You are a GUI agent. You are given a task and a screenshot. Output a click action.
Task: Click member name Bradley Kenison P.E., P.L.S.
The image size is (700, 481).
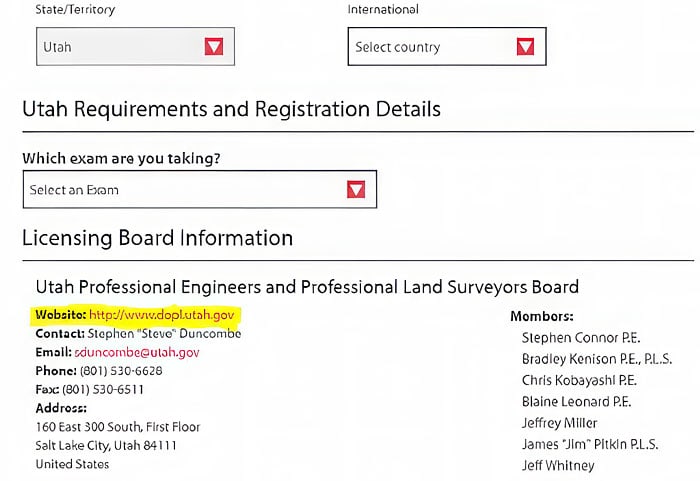coord(597,359)
